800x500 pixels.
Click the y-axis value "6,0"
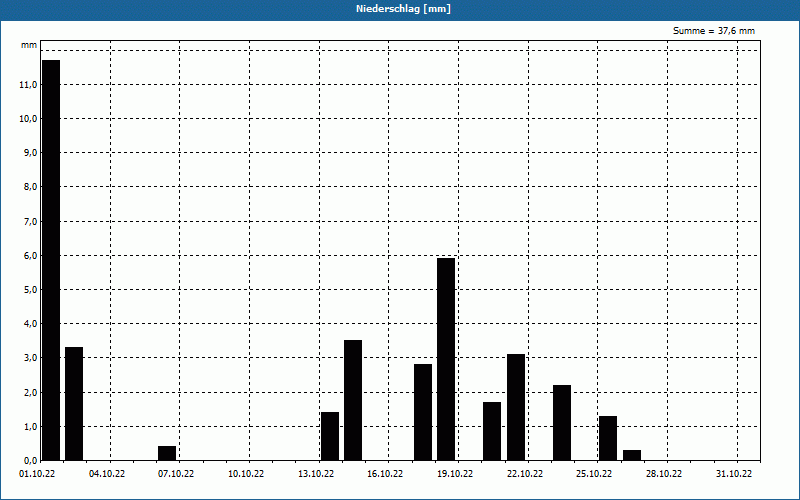31,256
